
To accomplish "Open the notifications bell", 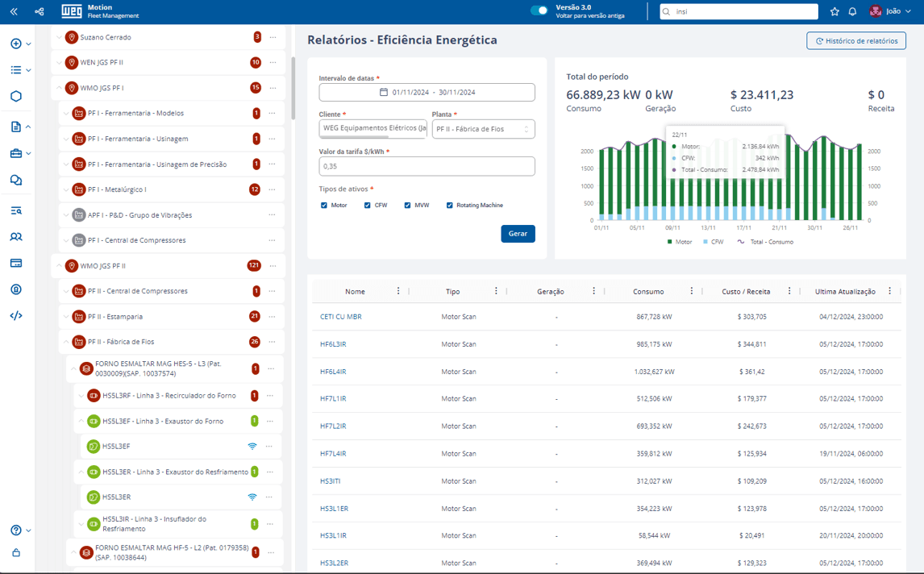I will tap(852, 11).
